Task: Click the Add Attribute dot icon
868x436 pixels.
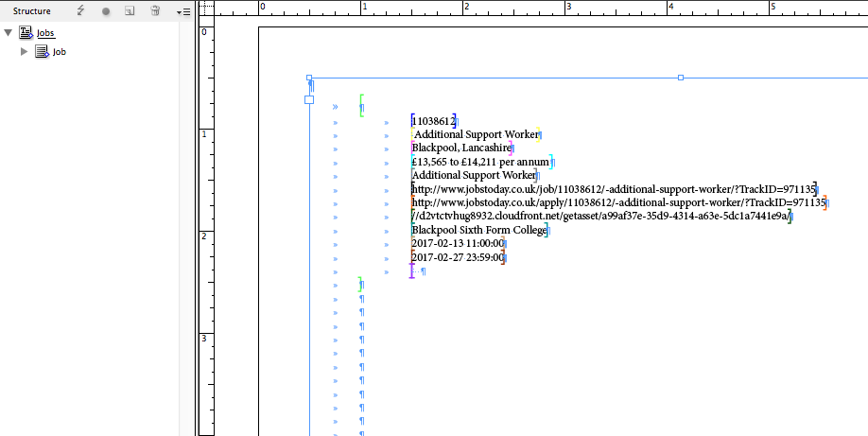Action: 106,11
